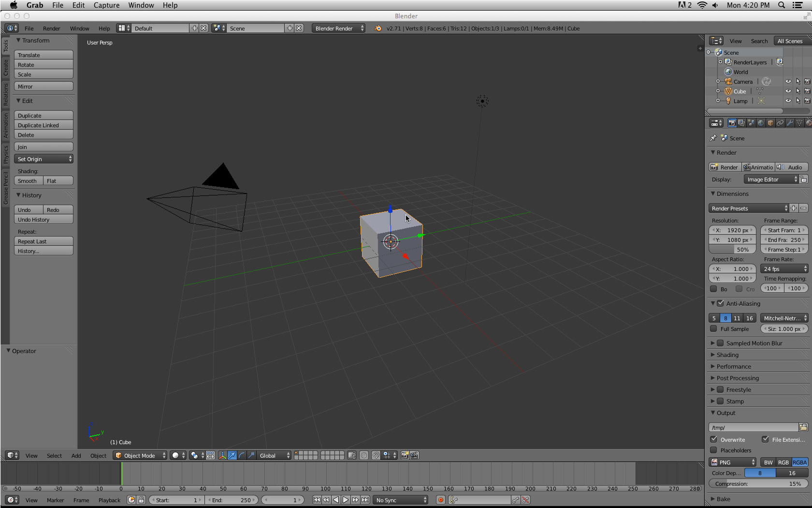This screenshot has height=508, width=812.
Task: Click the Smooth shading button
Action: point(29,180)
